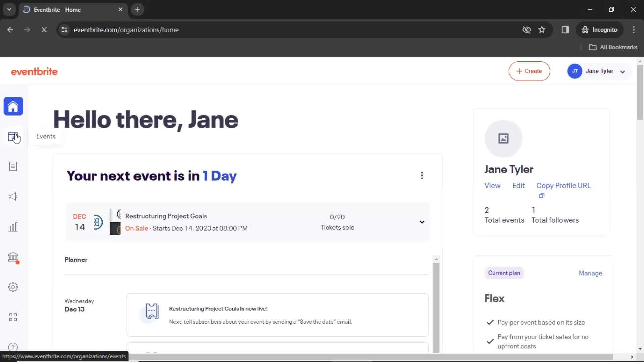Click the Flex plan name
The height and width of the screenshot is (362, 644).
494,298
